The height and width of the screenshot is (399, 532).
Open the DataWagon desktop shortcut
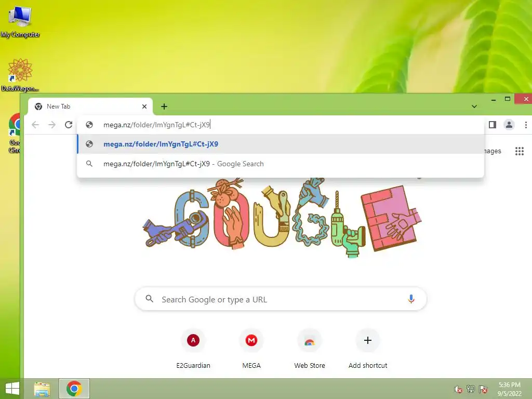pos(20,75)
